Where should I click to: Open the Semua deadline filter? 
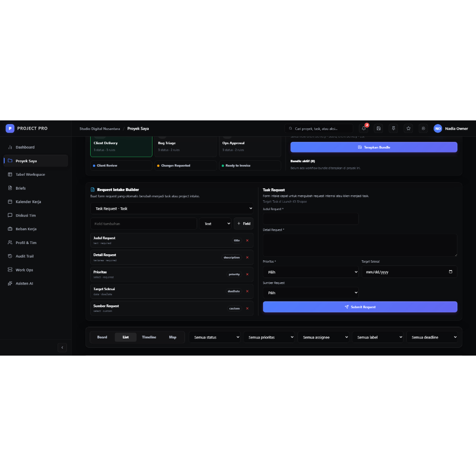tap(432, 337)
